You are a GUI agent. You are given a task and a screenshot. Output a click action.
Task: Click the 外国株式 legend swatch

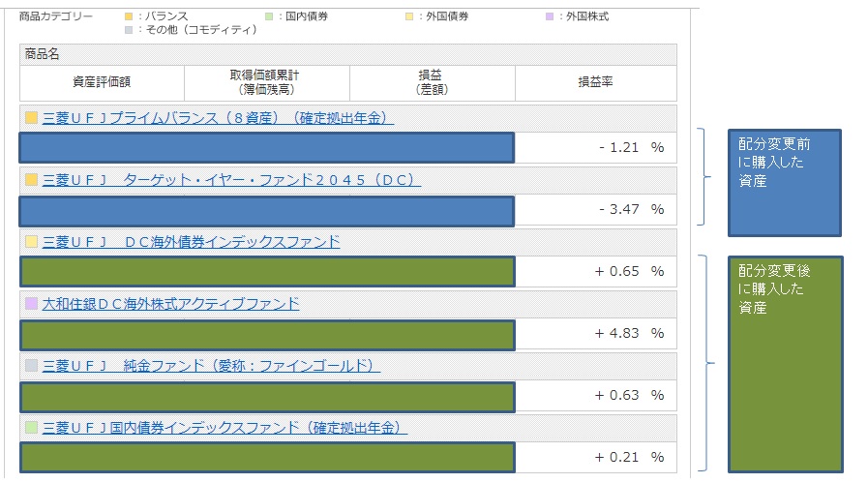(x=549, y=16)
